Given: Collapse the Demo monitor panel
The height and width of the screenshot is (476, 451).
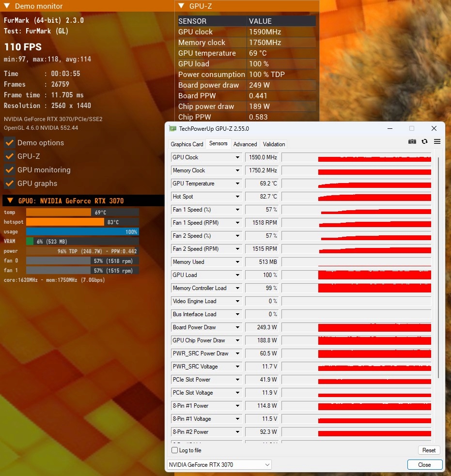Looking at the screenshot, I should click(x=7, y=6).
